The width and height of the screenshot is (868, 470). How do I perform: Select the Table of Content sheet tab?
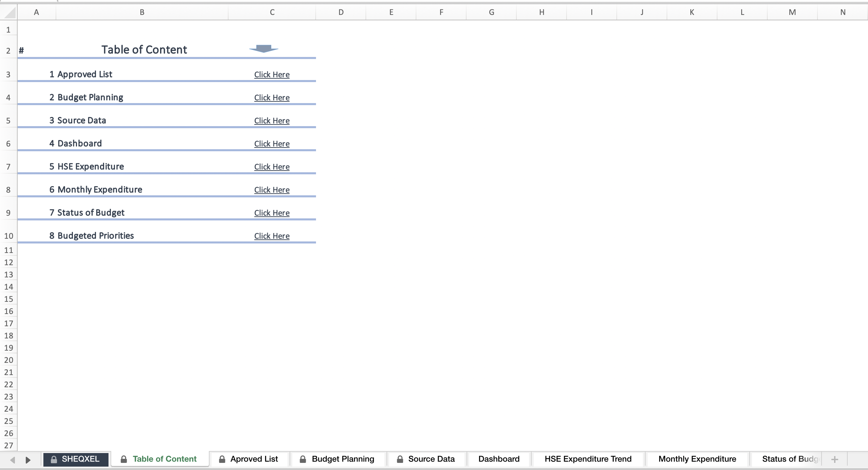[x=160, y=459]
